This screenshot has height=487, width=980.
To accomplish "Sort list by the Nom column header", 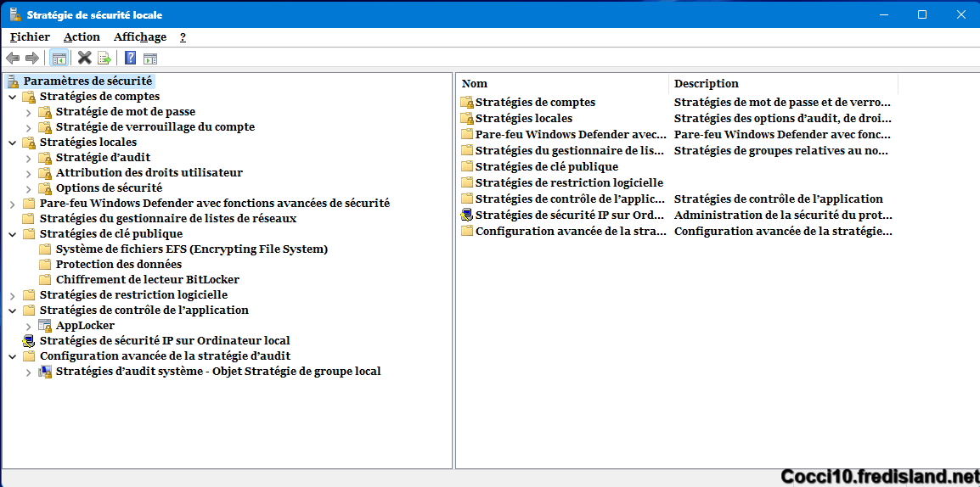I will click(562, 84).
